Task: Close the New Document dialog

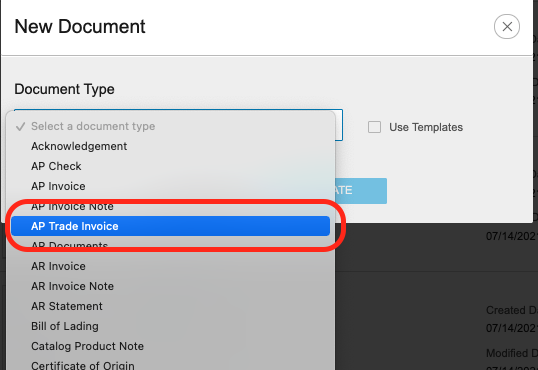Action: [x=507, y=26]
